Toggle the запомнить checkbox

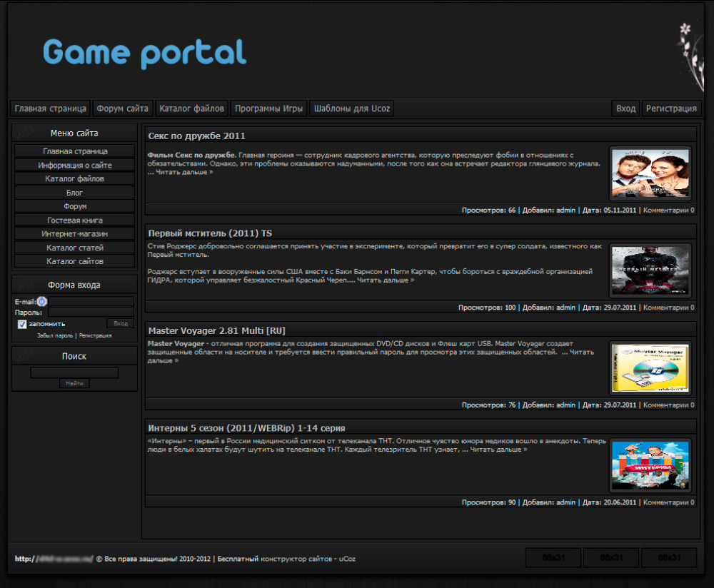click(x=22, y=324)
